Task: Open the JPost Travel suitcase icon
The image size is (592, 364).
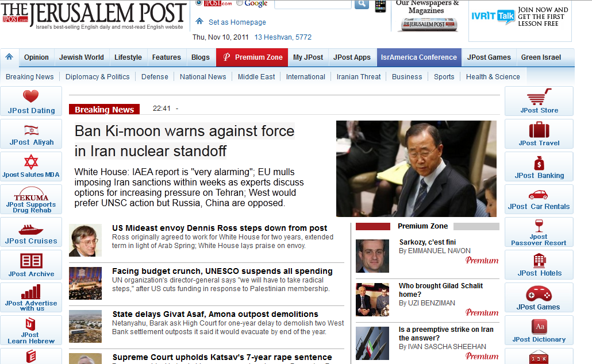Action: [x=539, y=130]
